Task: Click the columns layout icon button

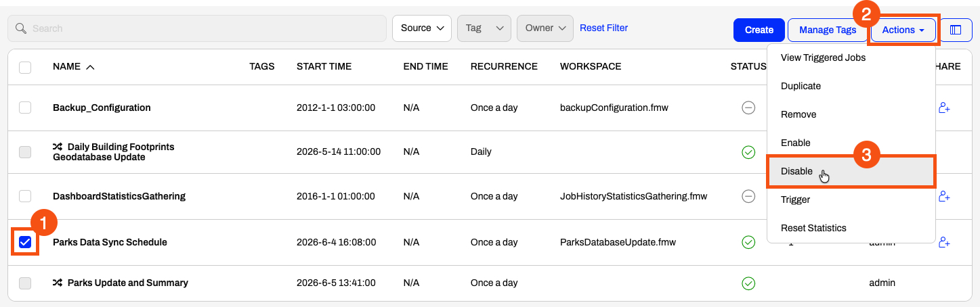Action: (956, 30)
